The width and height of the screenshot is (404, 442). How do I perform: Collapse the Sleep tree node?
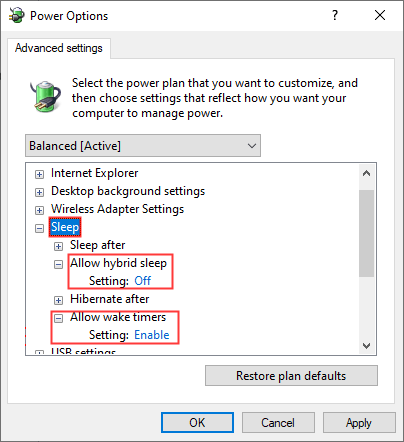[x=39, y=228]
